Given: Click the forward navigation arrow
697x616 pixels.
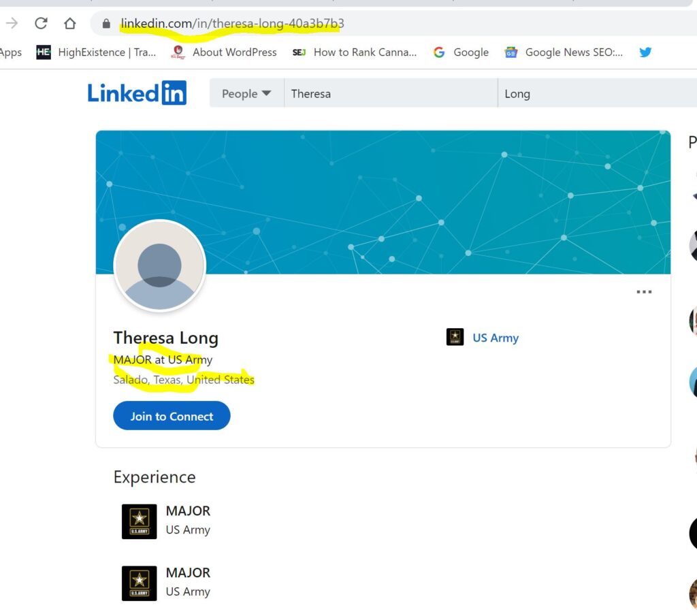Looking at the screenshot, I should (12, 23).
